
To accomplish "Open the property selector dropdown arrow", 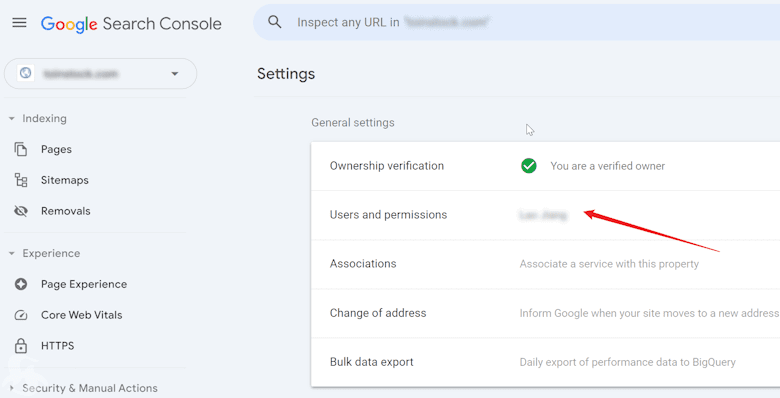I will pos(175,74).
